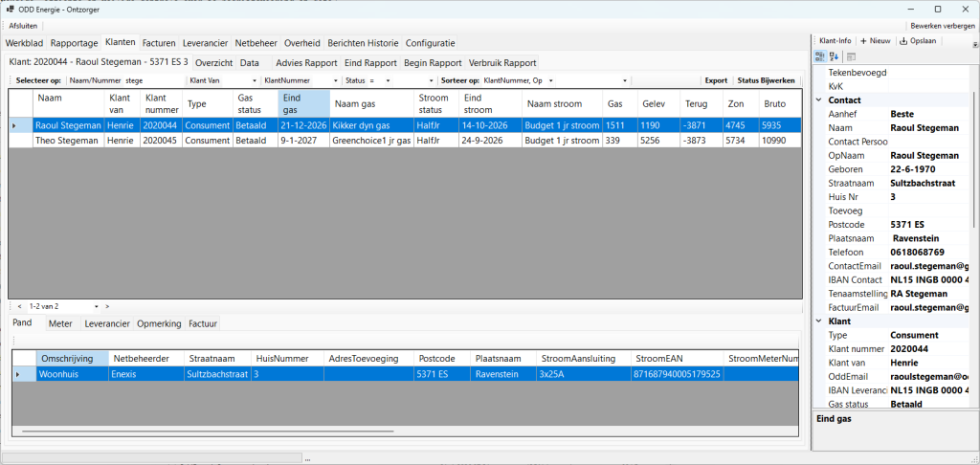Screen dimensions: 980x465
Task: Click the 871687940005179525 StroomEAN cell
Action: pyautogui.click(x=678, y=374)
